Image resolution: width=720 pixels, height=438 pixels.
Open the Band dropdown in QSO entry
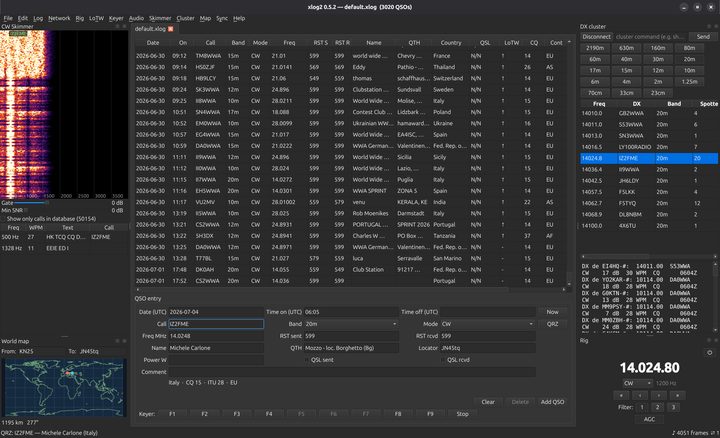pyautogui.click(x=351, y=324)
